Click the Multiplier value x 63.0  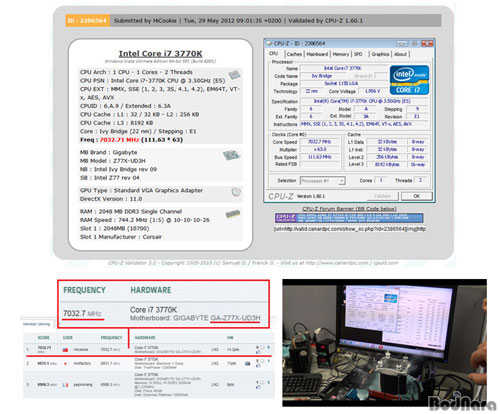[x=319, y=149]
